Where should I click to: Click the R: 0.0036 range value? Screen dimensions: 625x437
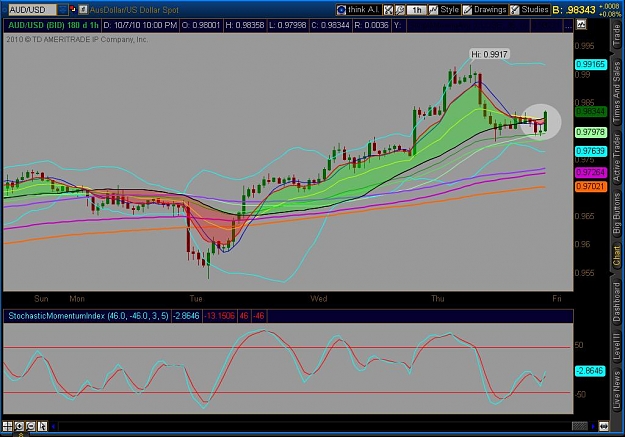pos(371,26)
